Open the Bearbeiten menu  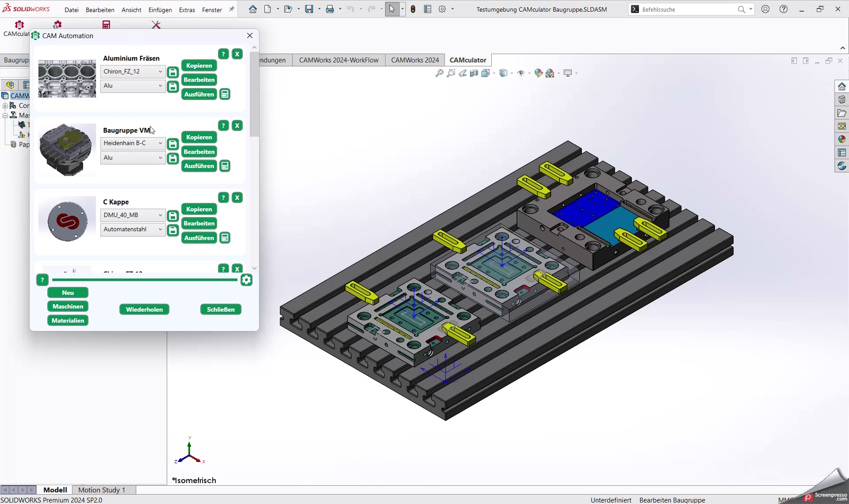point(100,10)
